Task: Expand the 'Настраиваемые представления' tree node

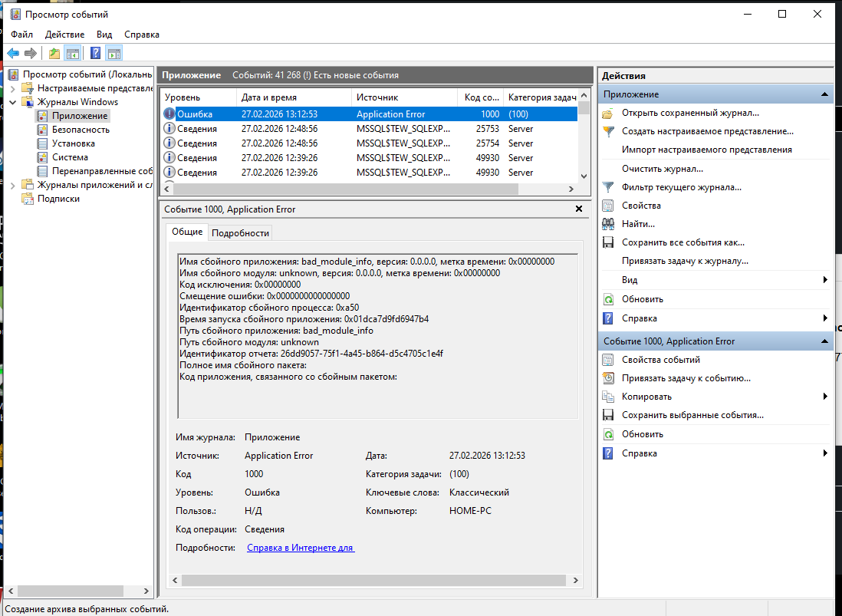Action: coord(13,88)
